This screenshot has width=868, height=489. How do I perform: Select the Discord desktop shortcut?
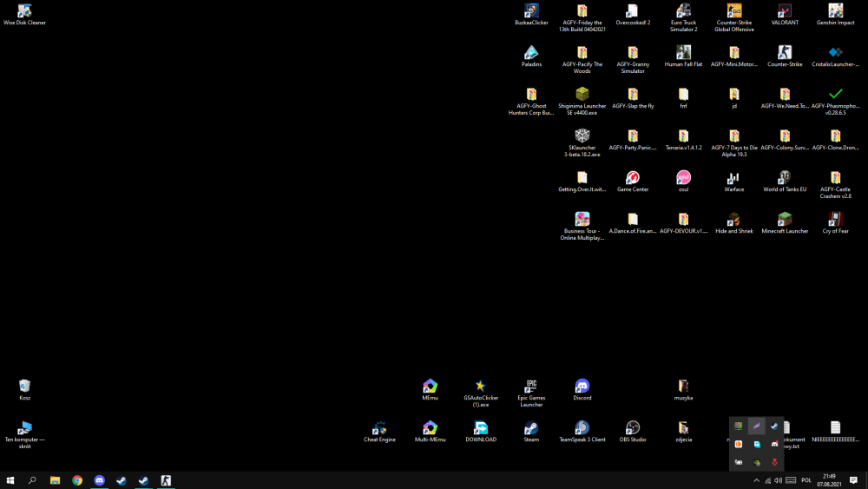tap(582, 389)
